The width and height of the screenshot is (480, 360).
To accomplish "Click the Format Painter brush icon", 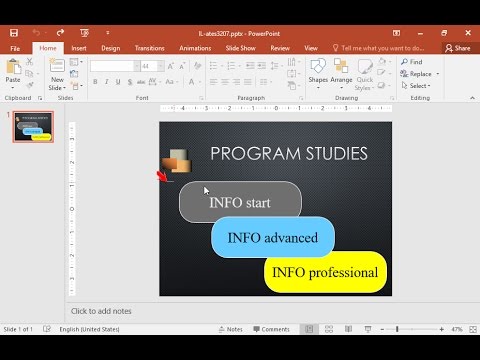I will coord(30,85).
